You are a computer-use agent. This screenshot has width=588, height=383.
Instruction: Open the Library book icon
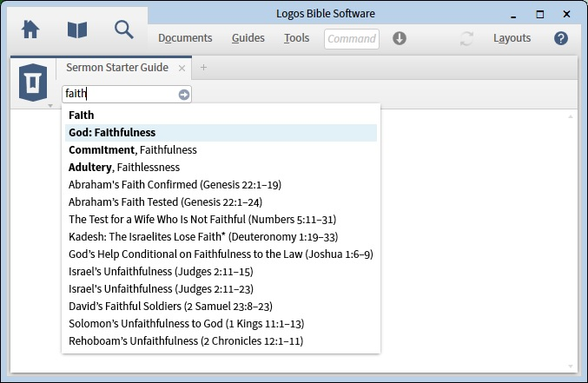tap(77, 30)
